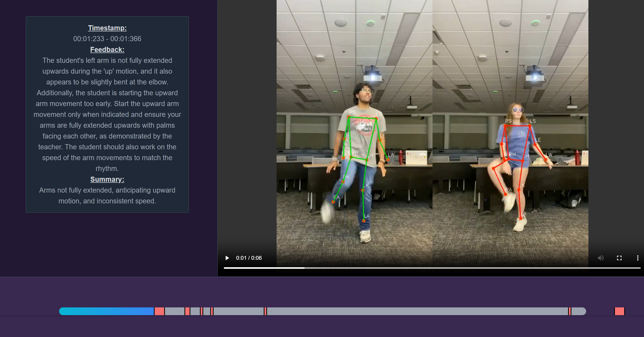Enter fullscreen video mode
The width and height of the screenshot is (644, 337).
pos(619,258)
